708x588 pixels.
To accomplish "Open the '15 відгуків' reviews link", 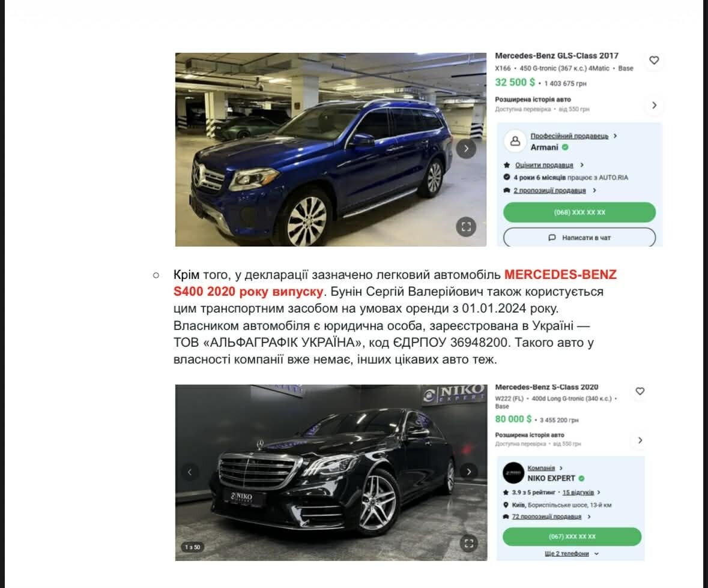I will tap(578, 493).
